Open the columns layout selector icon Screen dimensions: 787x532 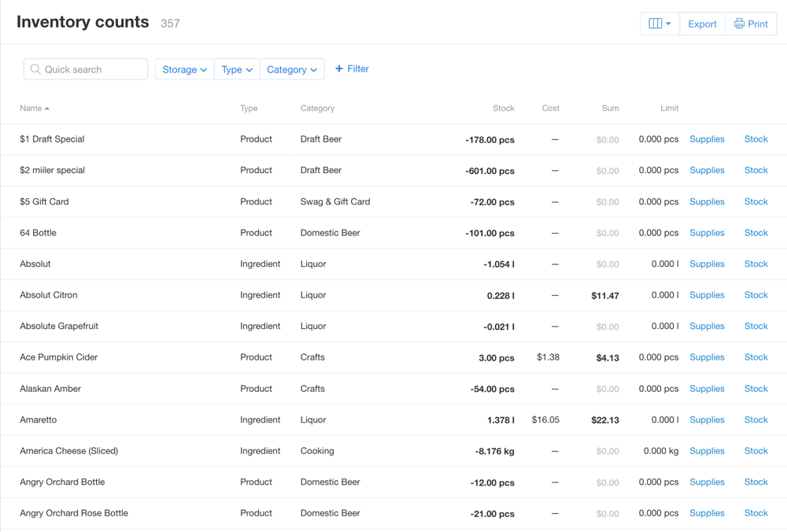click(x=659, y=24)
